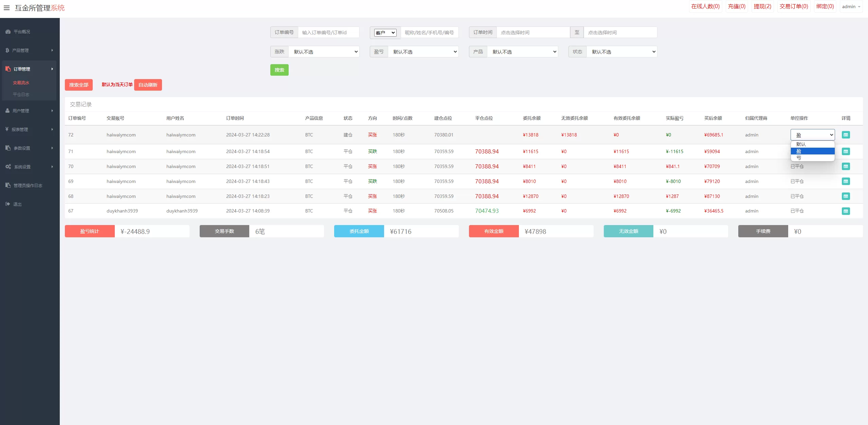Click the 用户管理 person icon

point(7,111)
